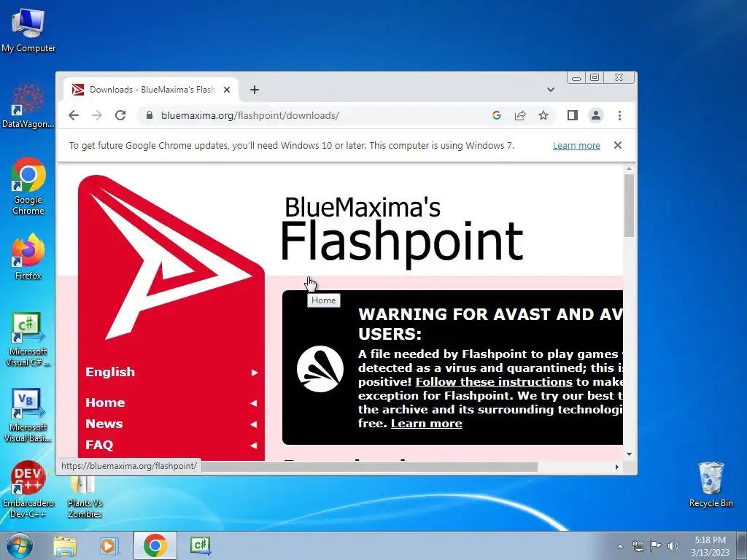The height and width of the screenshot is (560, 747).
Task: Show hidden system tray icons
Action: tap(620, 546)
